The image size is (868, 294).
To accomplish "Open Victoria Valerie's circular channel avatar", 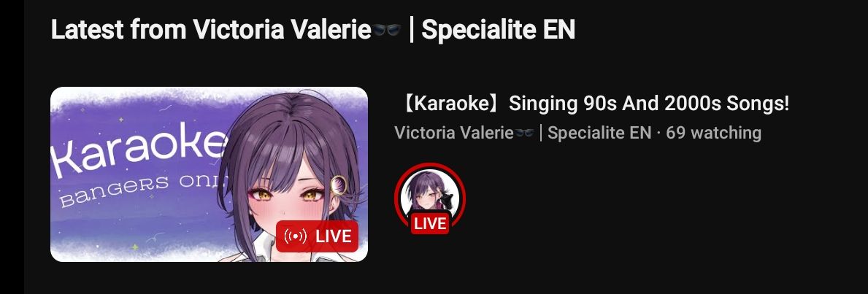I will click(429, 198).
